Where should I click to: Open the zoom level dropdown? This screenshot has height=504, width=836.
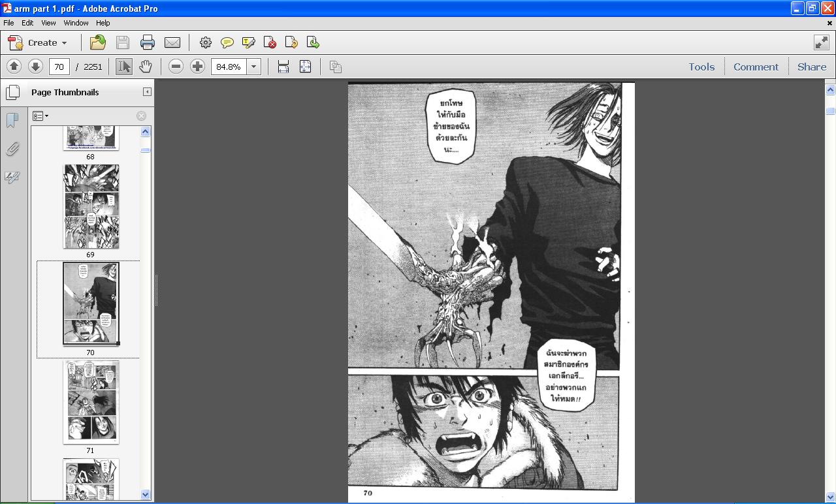coord(254,67)
